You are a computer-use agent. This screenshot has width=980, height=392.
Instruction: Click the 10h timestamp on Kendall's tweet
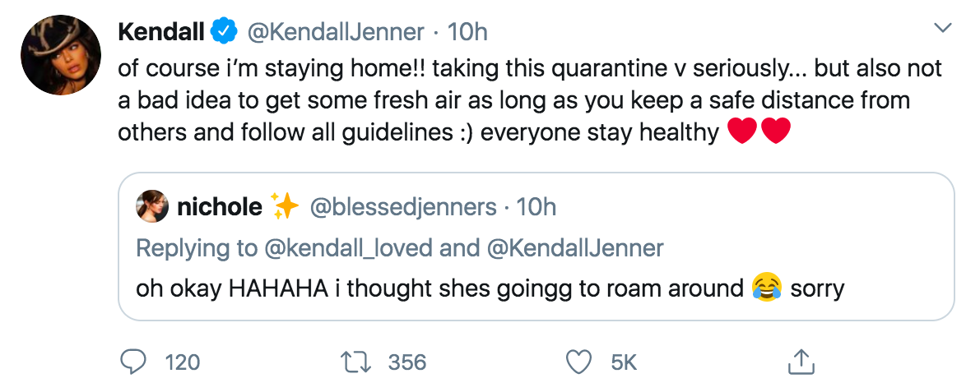click(468, 32)
